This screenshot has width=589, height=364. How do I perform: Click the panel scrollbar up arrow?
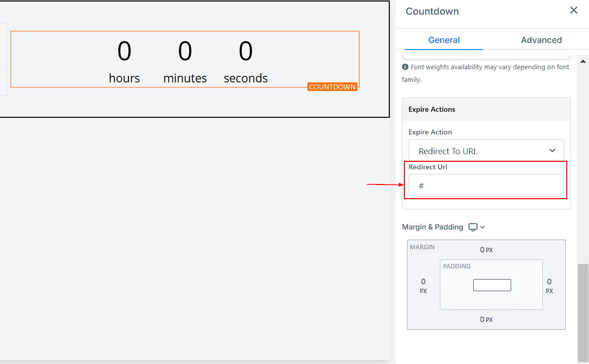582,61
